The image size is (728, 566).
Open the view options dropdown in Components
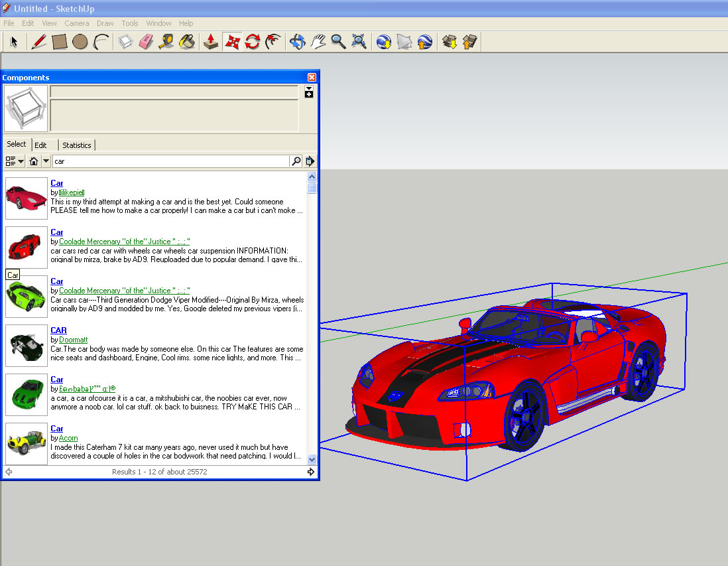[14, 161]
